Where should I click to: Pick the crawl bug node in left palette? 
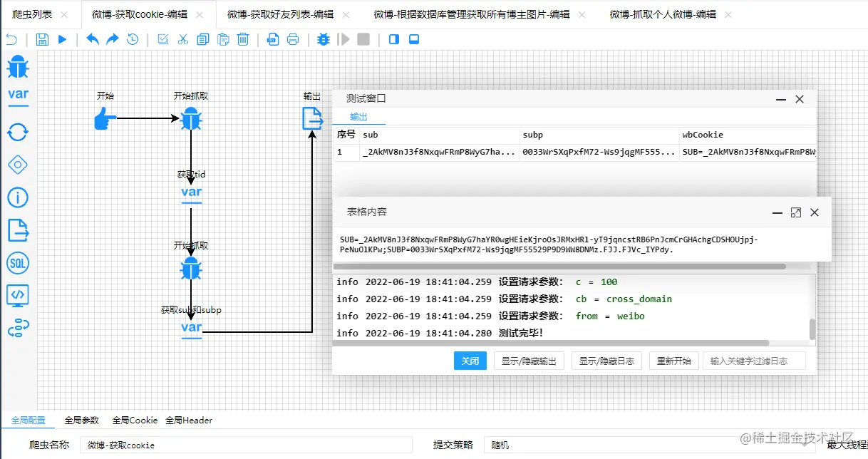coord(18,67)
